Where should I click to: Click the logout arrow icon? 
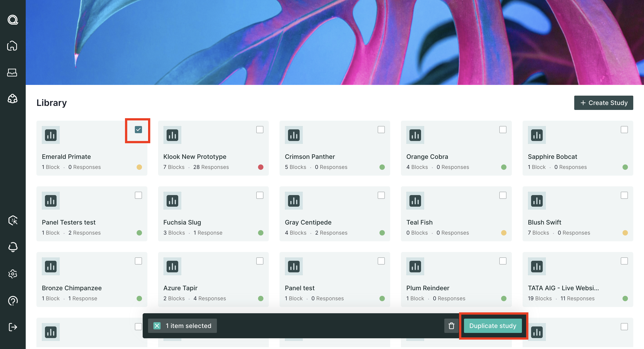[x=13, y=327]
